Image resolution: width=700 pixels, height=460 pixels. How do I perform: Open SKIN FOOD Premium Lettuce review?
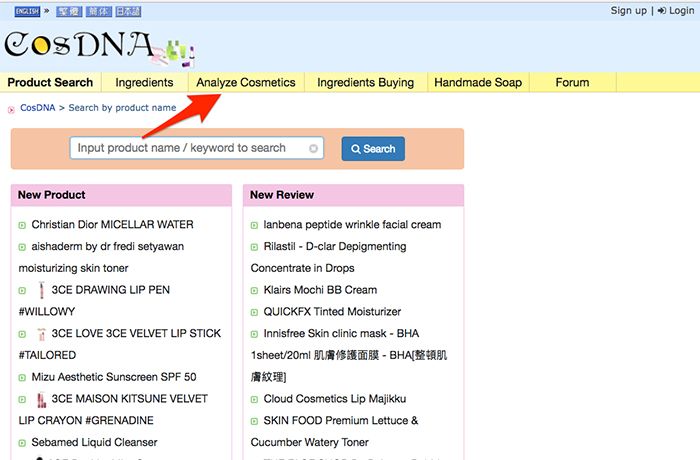pos(341,420)
